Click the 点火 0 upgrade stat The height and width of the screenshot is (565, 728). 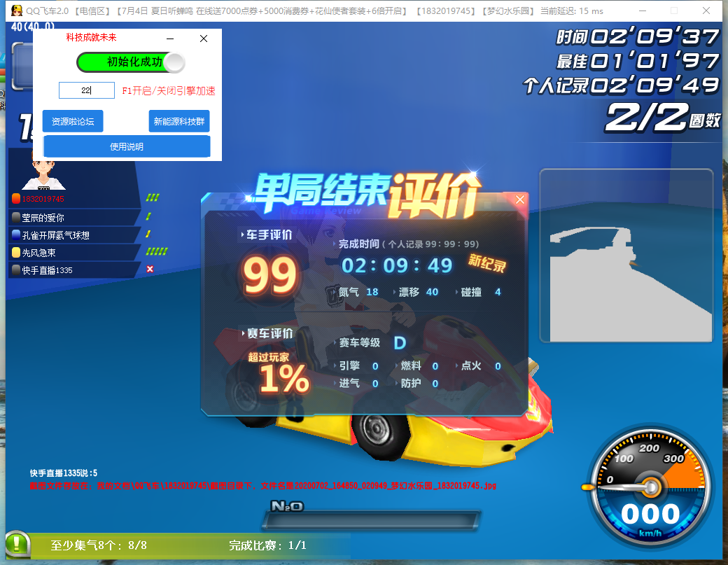479,366
